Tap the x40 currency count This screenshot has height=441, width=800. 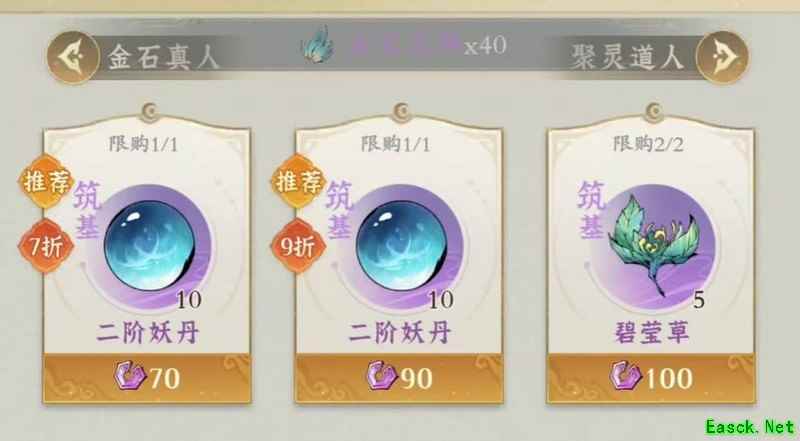click(x=485, y=45)
